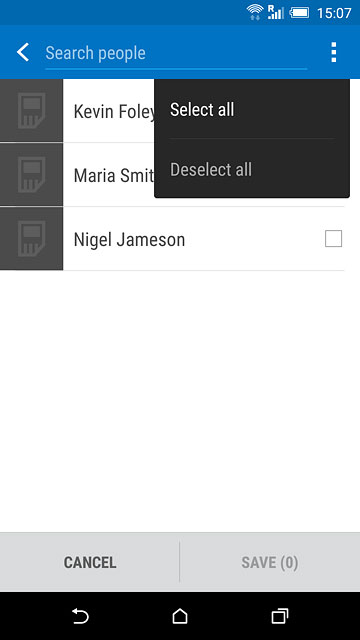Tap the back arrow icon
Screen dimensions: 360x640
point(23,53)
